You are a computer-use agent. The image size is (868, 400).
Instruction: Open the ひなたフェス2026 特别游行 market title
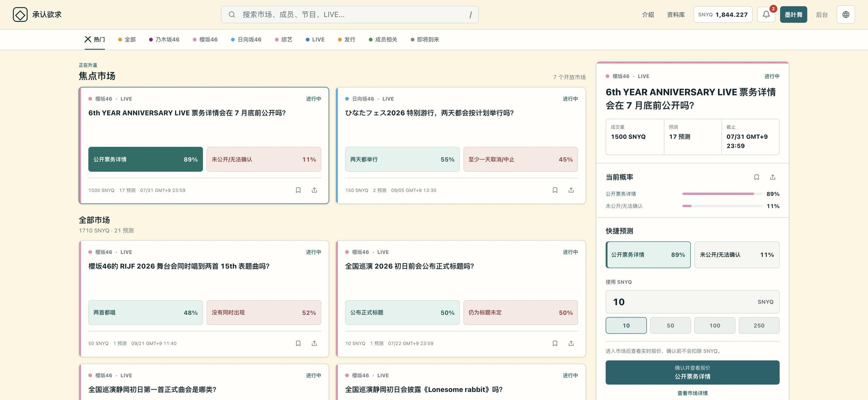[429, 113]
